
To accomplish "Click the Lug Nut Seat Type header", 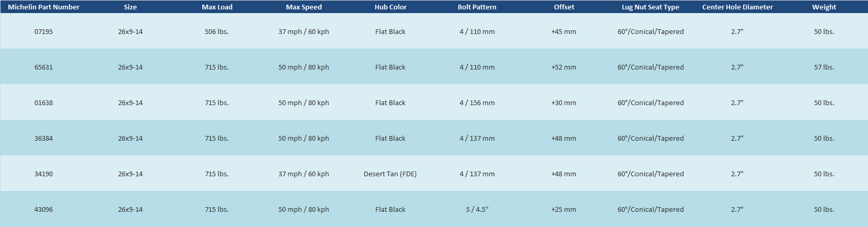I will pos(651,7).
